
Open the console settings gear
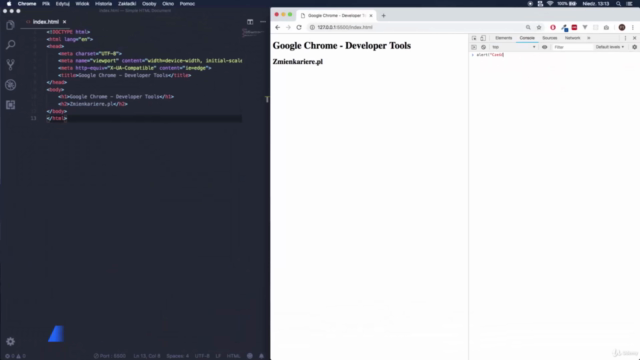(634, 47)
